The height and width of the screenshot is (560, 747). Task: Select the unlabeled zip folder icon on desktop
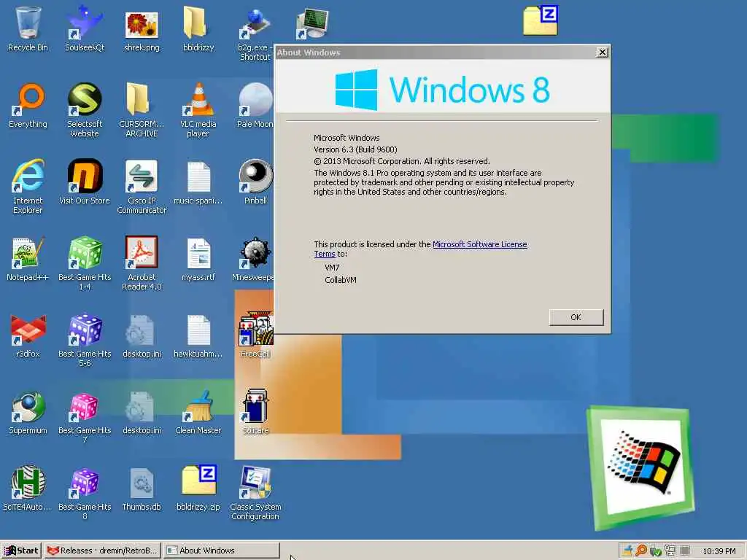click(541, 21)
